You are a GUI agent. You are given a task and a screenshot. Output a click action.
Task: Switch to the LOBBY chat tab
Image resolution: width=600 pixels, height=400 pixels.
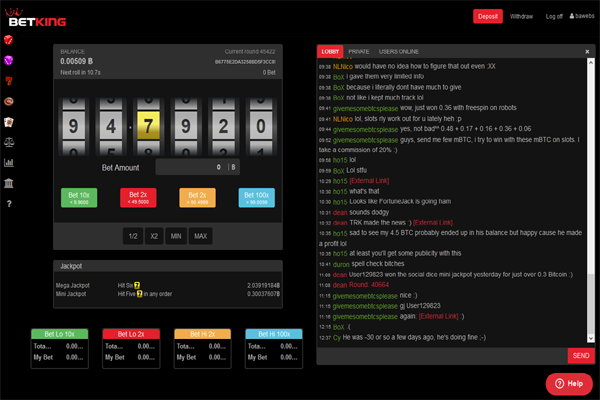(330, 52)
